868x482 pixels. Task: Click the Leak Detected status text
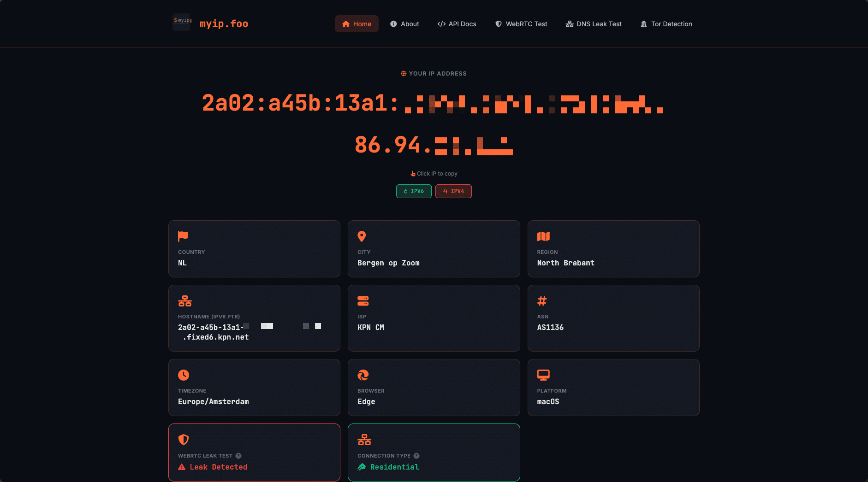(218, 467)
